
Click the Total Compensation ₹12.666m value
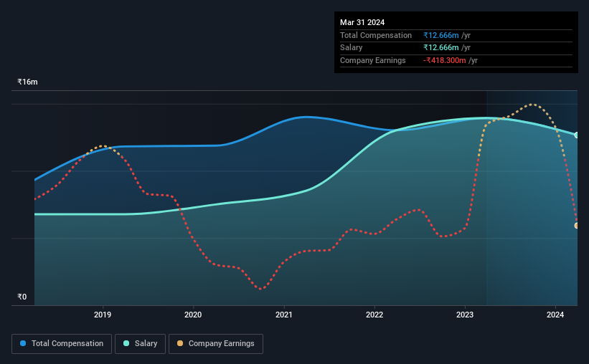(x=441, y=35)
